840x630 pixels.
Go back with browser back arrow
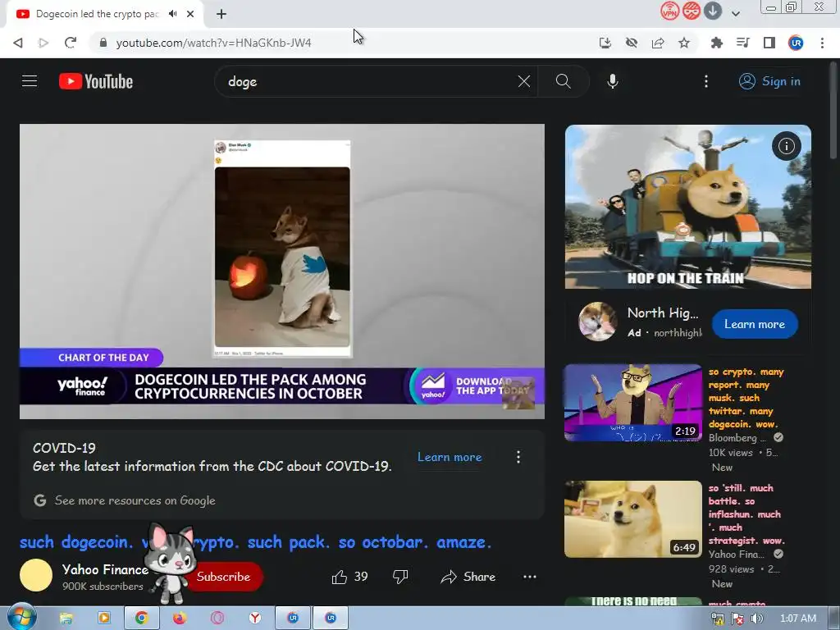[18, 43]
